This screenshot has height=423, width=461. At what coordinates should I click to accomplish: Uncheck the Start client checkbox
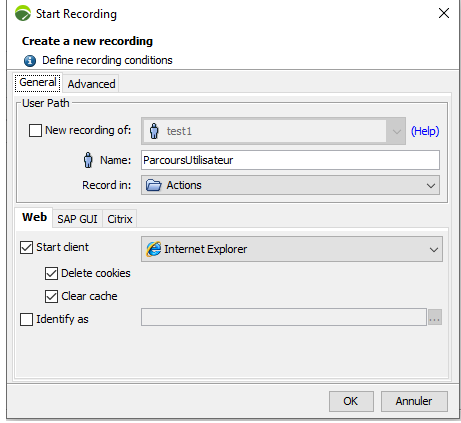[26, 247]
